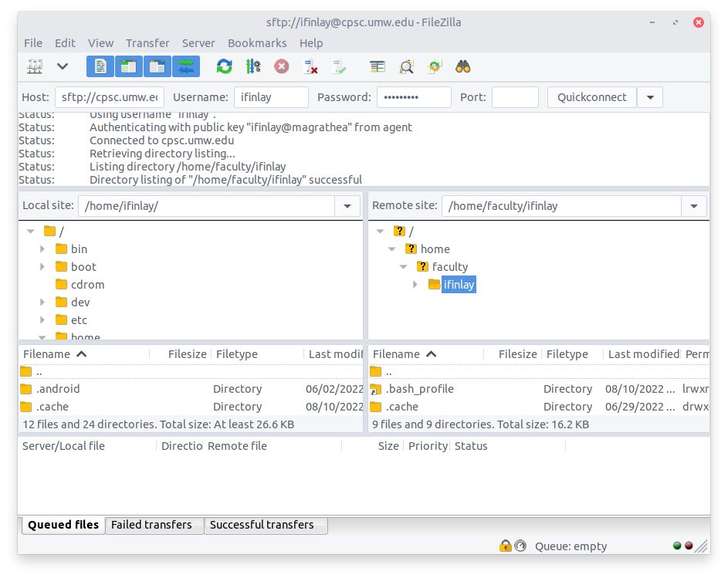Collapse the remote faculty folder
This screenshot has width=728, height=578.
404,267
